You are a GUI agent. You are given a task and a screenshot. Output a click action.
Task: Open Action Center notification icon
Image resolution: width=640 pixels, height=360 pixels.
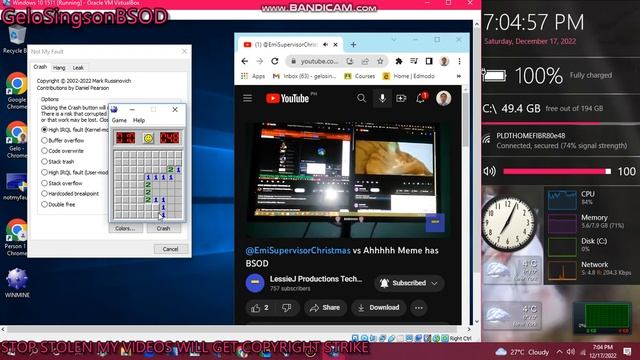click(627, 352)
